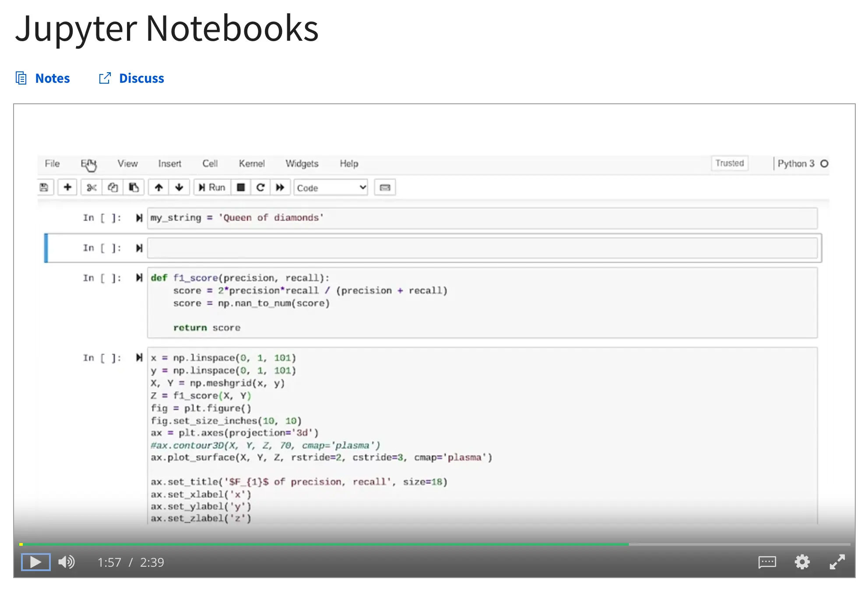Open the Kernel menu
The image size is (868, 593).
click(251, 163)
